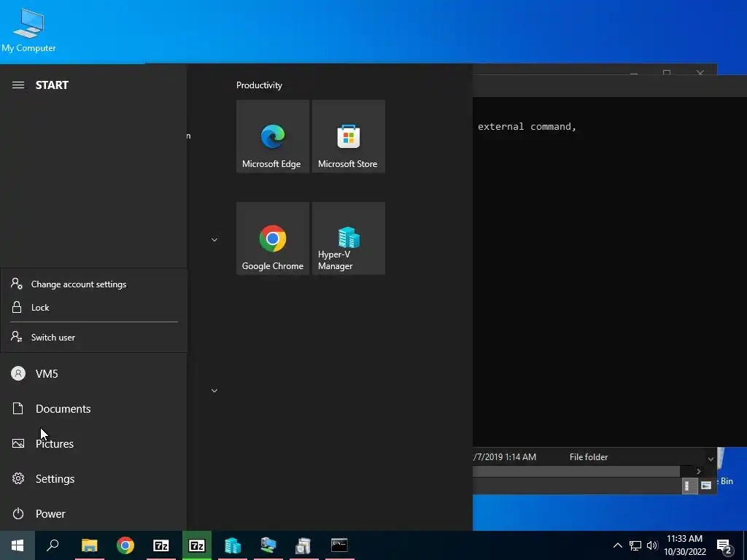Screen dimensions: 747x560
Task: Open Action Center notifications
Action: pos(724,546)
